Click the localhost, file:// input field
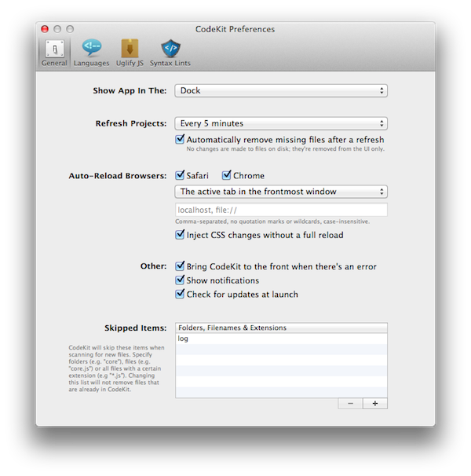 pos(281,210)
